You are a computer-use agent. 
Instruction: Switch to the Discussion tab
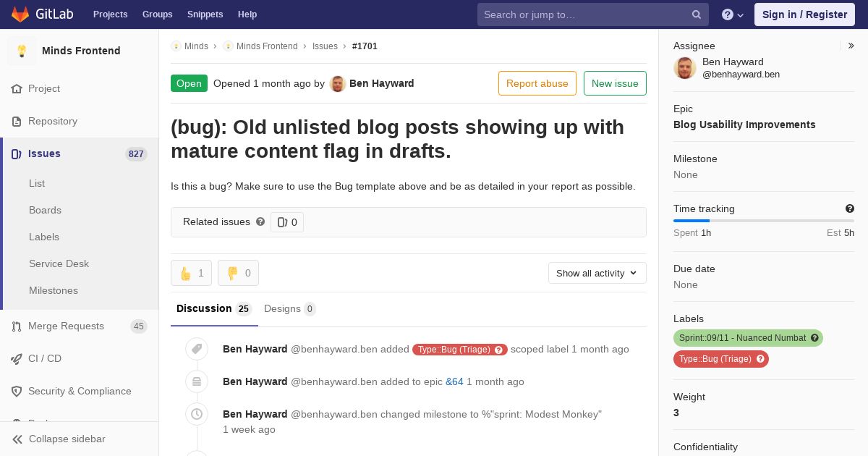click(x=214, y=309)
